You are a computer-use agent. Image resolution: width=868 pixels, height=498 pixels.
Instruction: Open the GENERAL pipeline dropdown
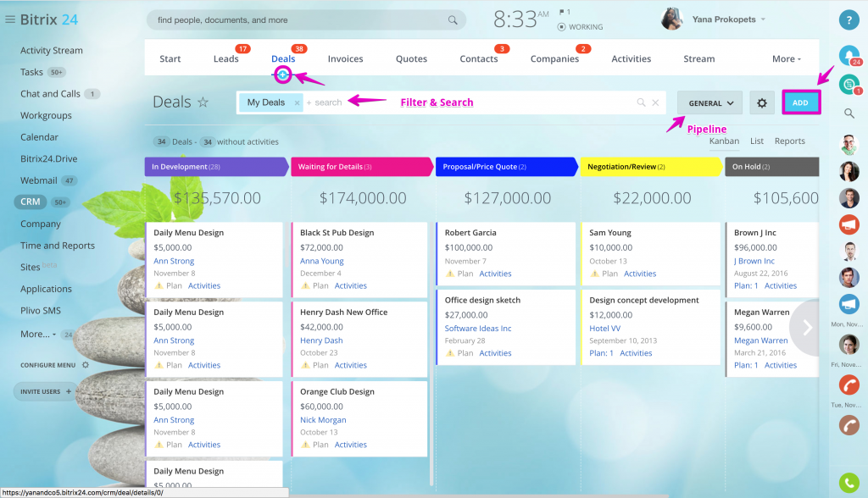(x=709, y=103)
